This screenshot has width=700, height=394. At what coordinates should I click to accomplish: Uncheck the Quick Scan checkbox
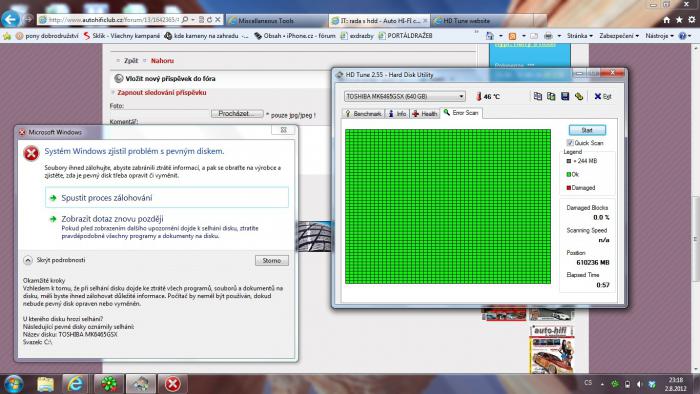coord(570,143)
